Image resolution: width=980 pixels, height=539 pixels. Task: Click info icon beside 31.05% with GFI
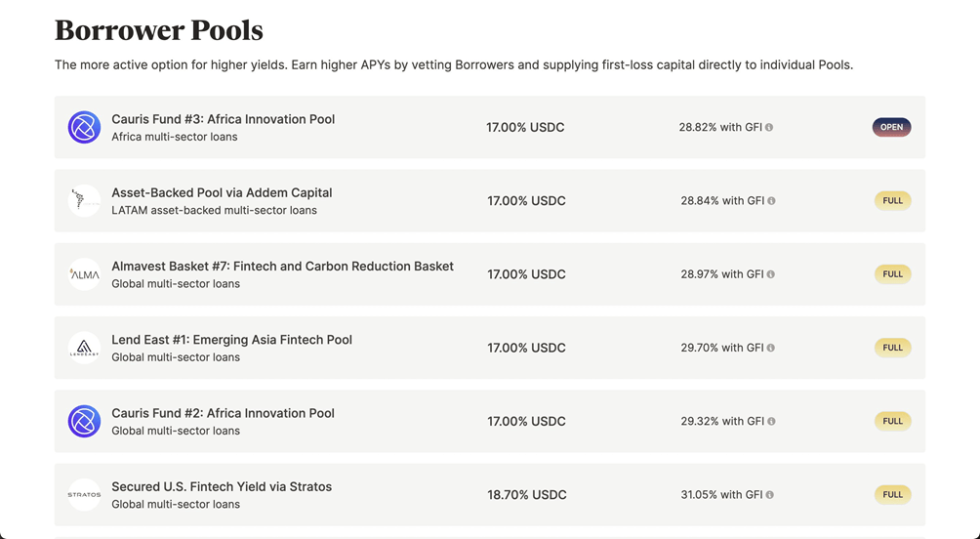pos(770,495)
